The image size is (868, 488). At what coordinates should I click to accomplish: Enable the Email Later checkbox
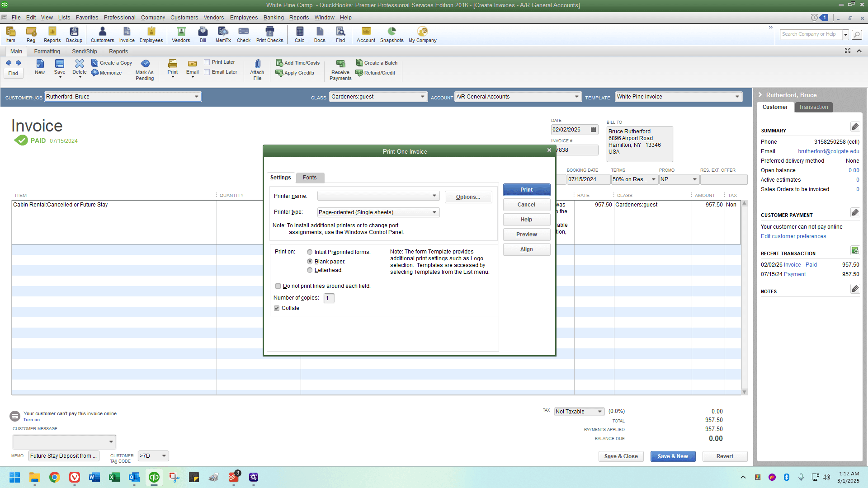(x=207, y=72)
